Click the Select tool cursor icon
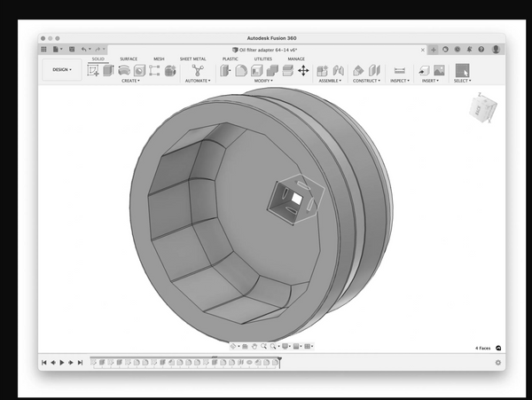The height and width of the screenshot is (400, 532). (462, 70)
